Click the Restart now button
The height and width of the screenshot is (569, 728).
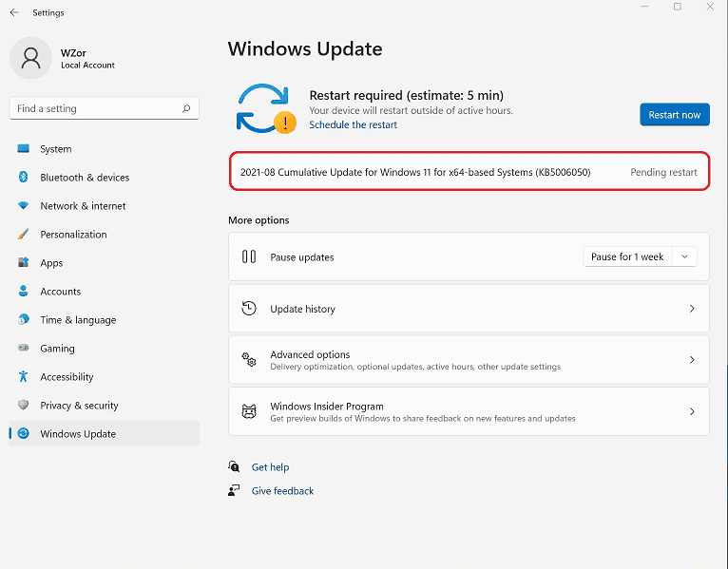pyautogui.click(x=675, y=114)
